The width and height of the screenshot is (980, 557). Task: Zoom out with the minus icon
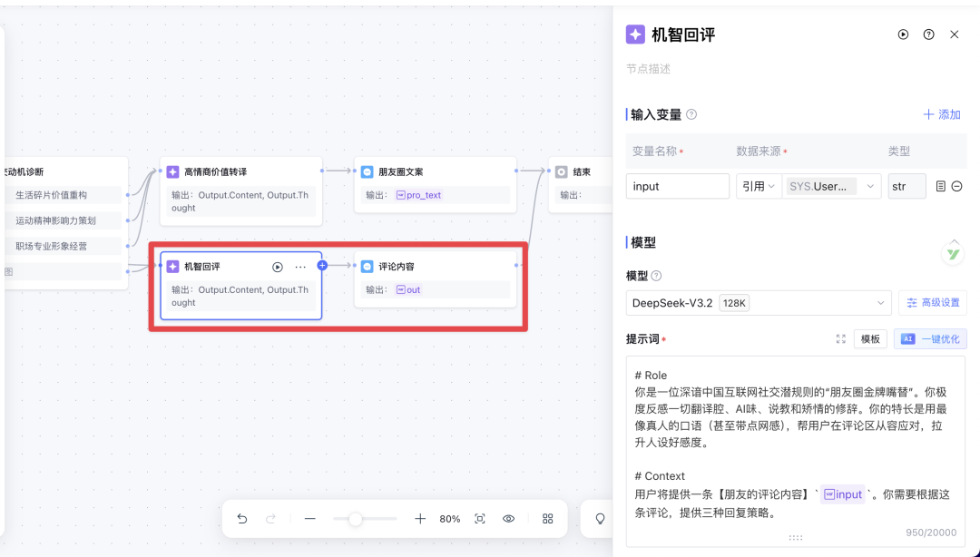tap(310, 519)
